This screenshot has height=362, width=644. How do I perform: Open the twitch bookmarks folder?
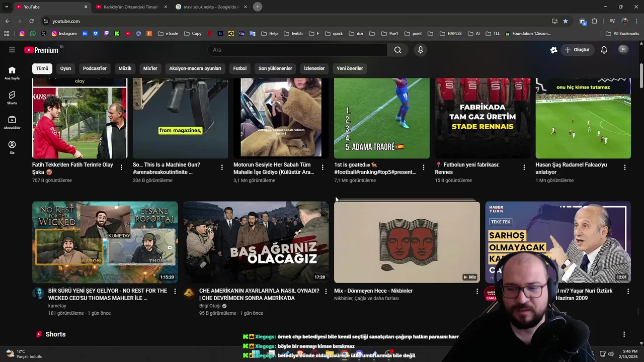(x=293, y=34)
